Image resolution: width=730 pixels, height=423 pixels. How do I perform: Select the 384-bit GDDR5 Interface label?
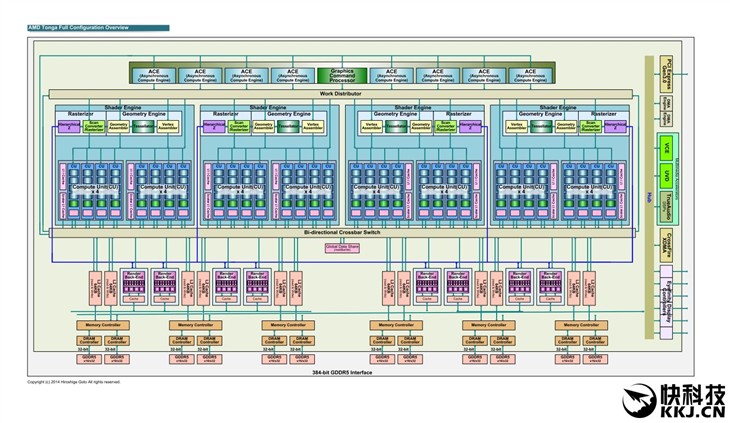[342, 373]
